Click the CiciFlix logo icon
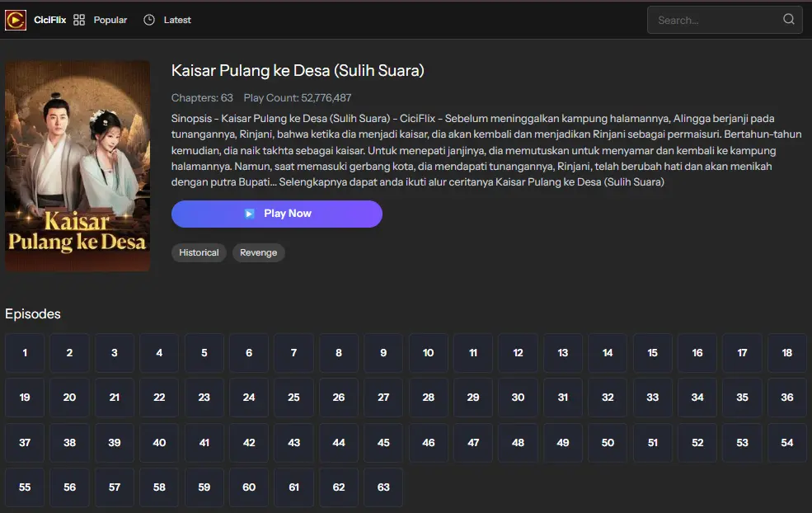This screenshot has height=513, width=812. (15, 20)
